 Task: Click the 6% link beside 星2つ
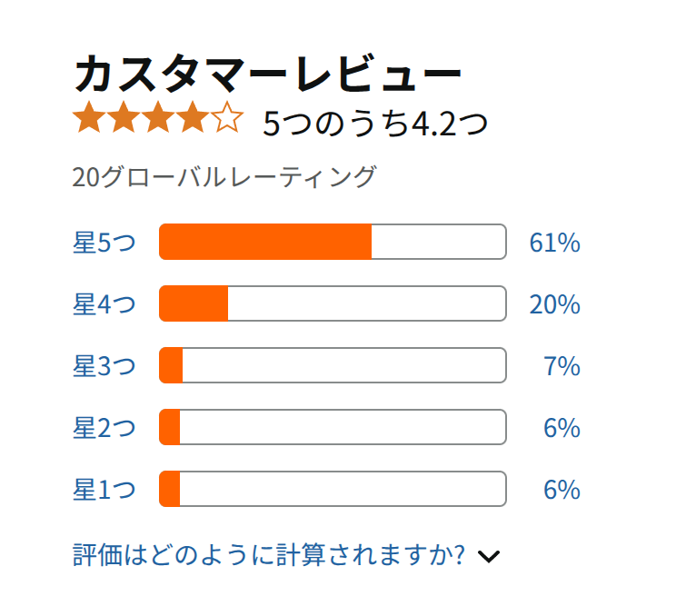562,427
